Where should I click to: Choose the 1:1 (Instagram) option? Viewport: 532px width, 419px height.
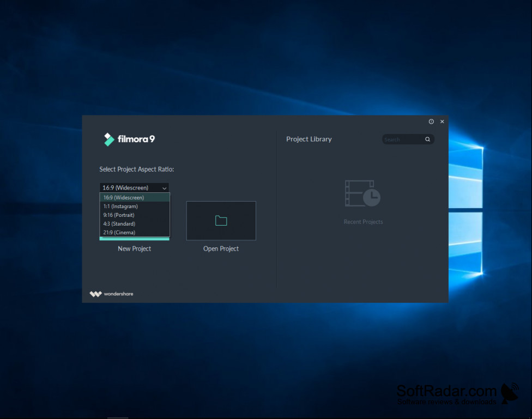click(x=135, y=207)
